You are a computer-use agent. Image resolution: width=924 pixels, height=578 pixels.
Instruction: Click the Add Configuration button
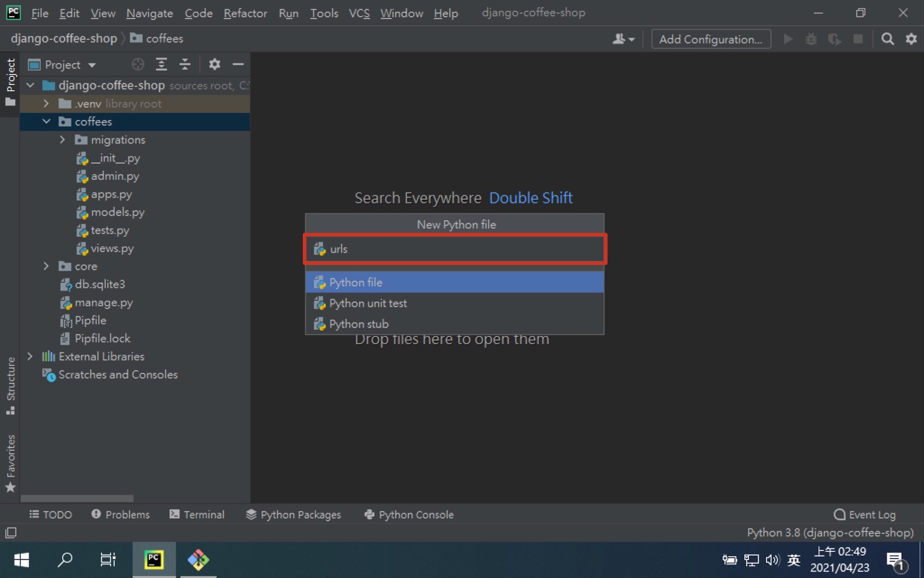click(709, 38)
